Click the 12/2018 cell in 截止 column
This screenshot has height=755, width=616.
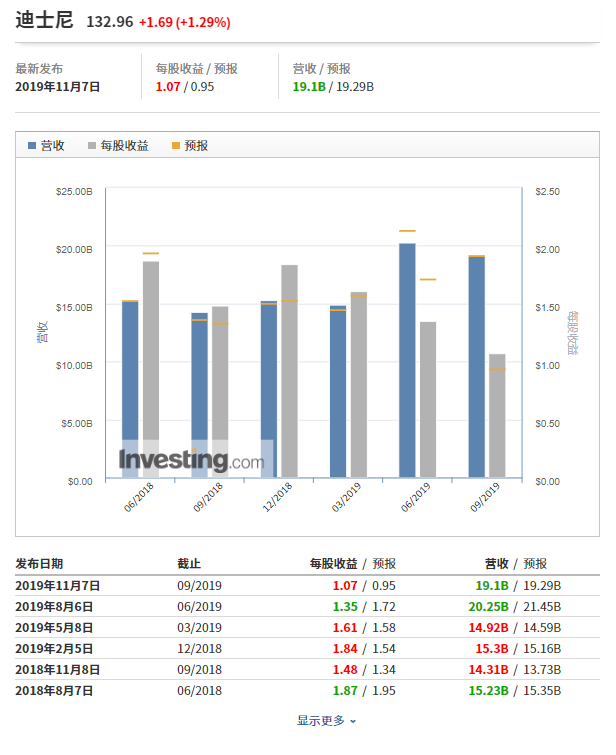(199, 649)
